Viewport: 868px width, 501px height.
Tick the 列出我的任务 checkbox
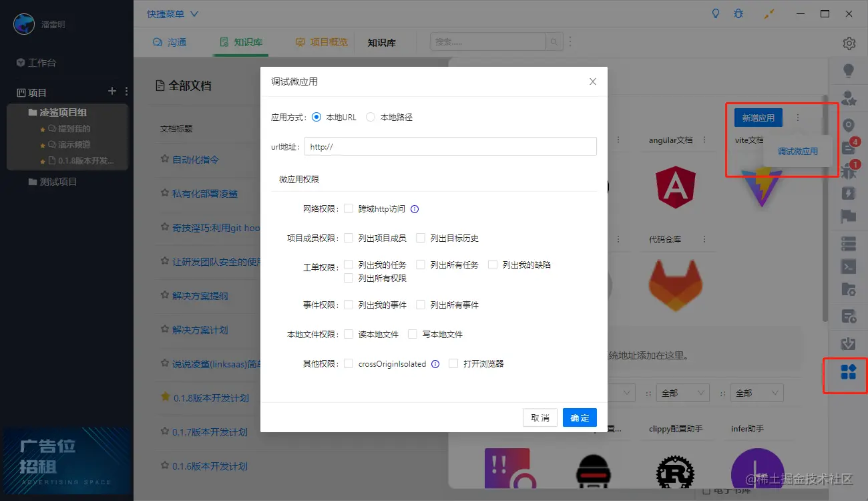point(349,265)
